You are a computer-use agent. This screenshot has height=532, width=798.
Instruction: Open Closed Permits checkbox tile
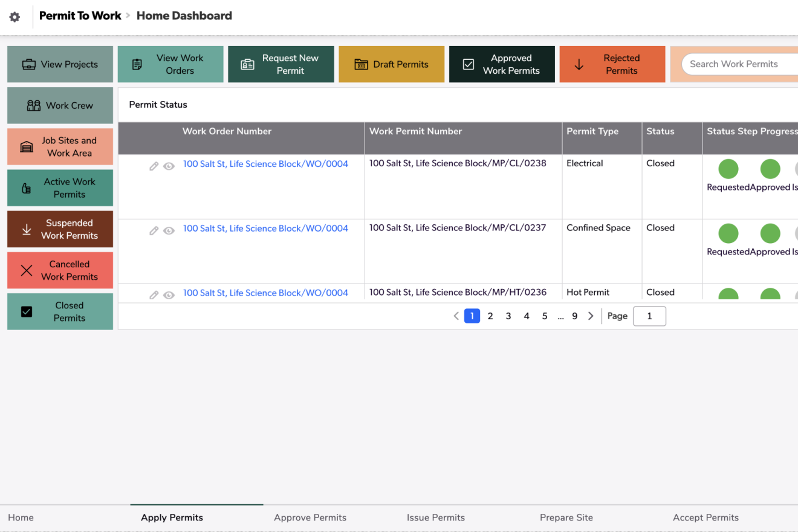pyautogui.click(x=60, y=311)
